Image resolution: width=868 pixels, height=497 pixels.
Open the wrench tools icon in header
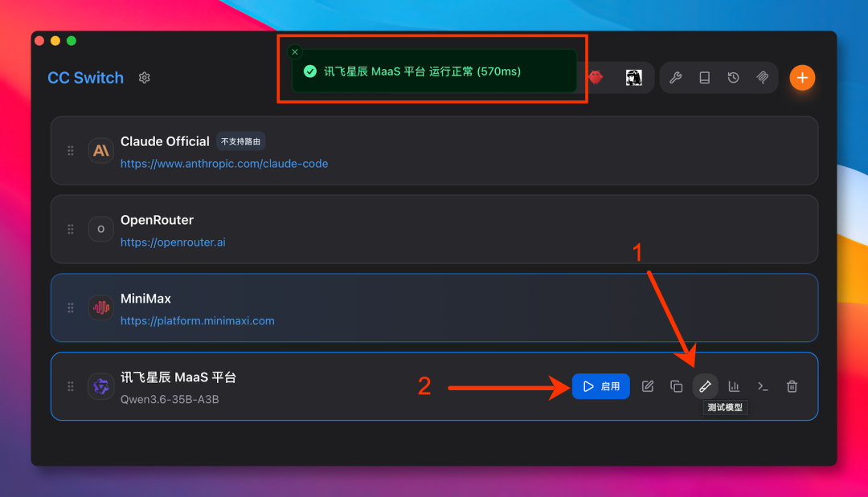tap(675, 78)
